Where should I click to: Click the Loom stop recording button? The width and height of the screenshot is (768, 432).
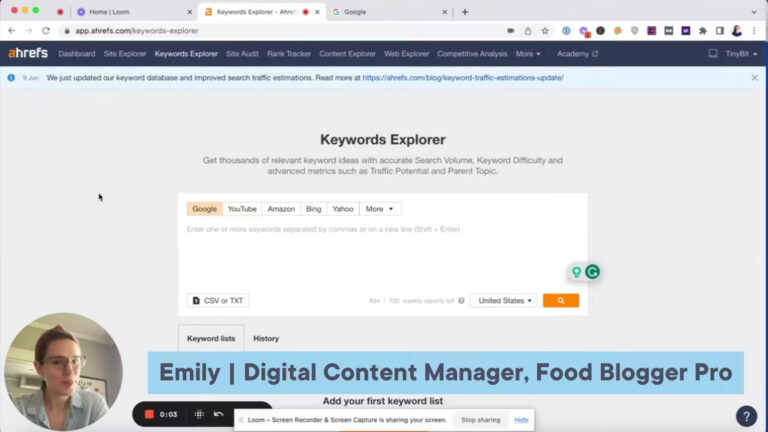click(149, 414)
